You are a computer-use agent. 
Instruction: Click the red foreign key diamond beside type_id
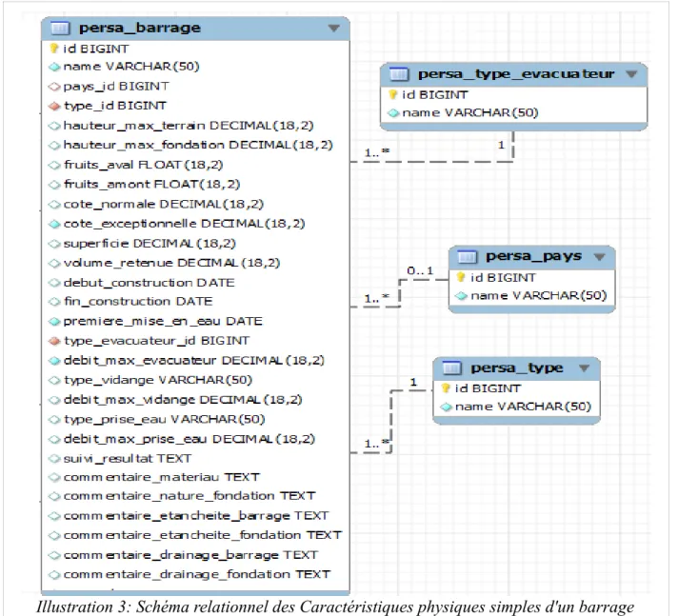54,106
